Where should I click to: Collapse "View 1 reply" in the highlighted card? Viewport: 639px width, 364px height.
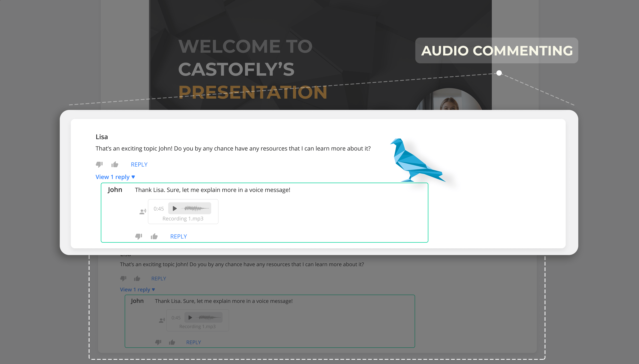[x=115, y=177]
